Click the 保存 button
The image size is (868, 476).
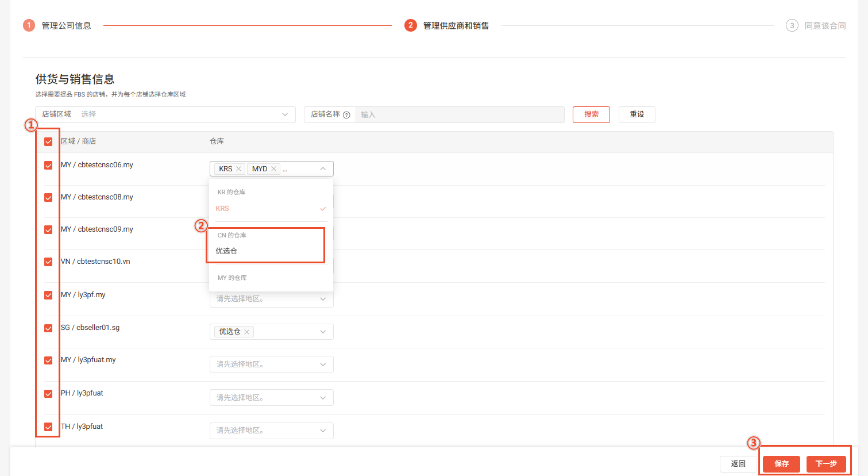[781, 464]
